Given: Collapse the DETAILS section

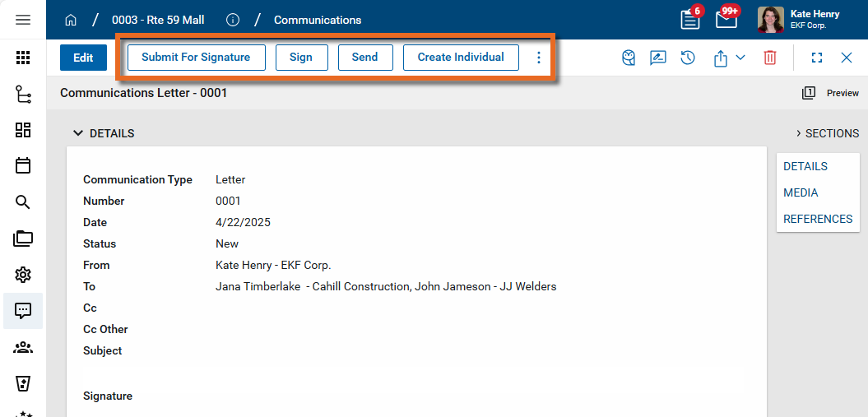Looking at the screenshot, I should tap(78, 133).
